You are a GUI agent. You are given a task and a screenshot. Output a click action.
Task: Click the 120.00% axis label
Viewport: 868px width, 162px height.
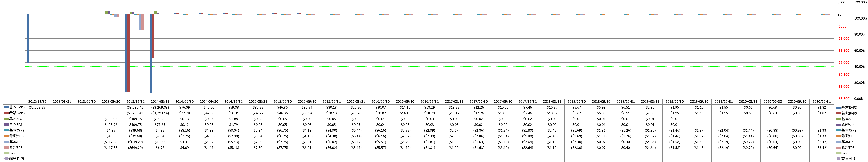(x=861, y=2)
